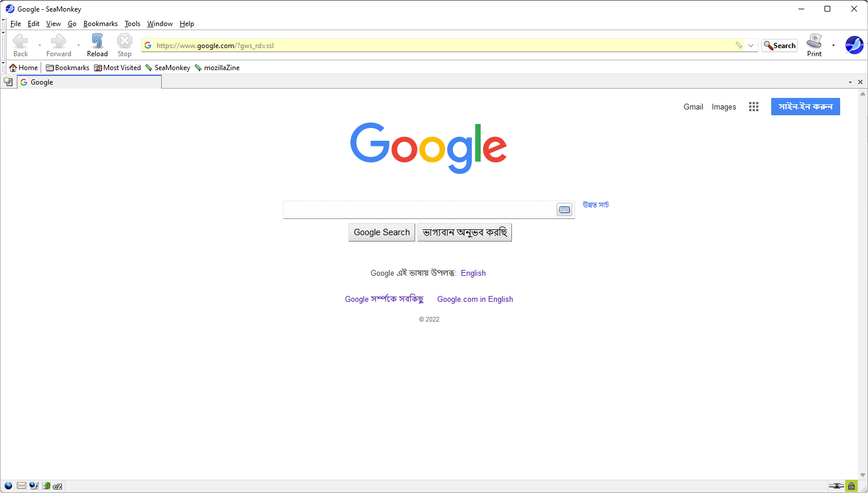Click the Back navigation button
Image resolution: width=868 pixels, height=493 pixels.
tap(20, 45)
